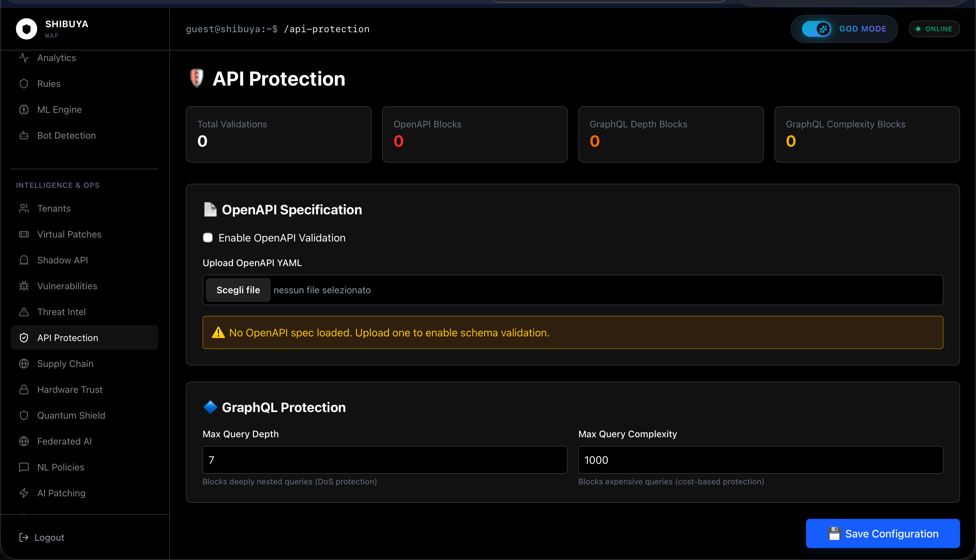Enable the OpenAPI Validation checkbox
The height and width of the screenshot is (560, 976).
pyautogui.click(x=208, y=238)
